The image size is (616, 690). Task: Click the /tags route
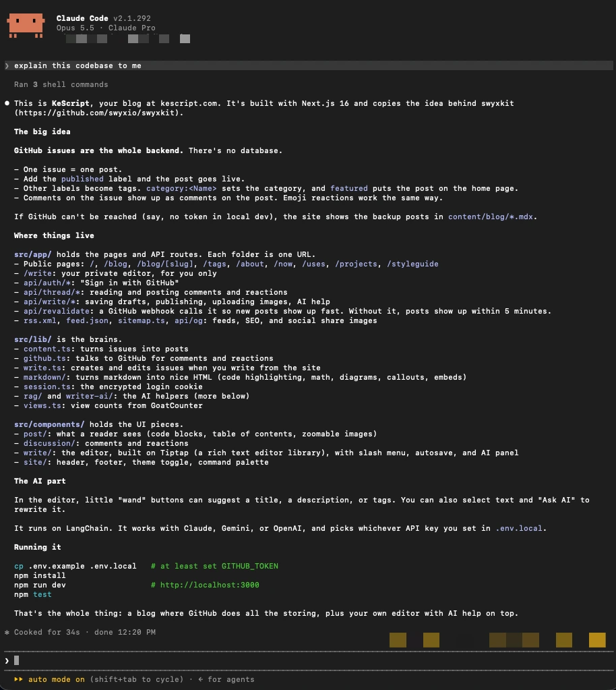pos(214,264)
